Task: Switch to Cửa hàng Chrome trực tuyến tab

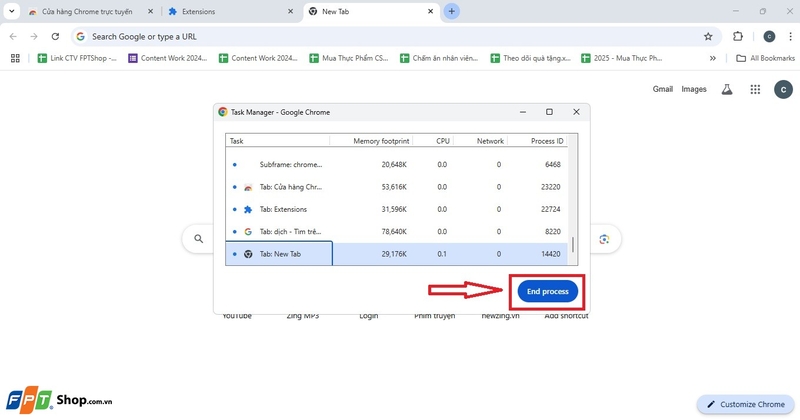Action: (x=87, y=11)
